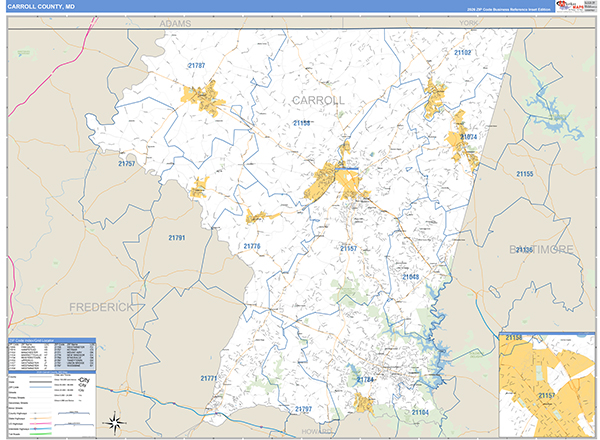Click the yellow city area near 21797
Viewport: 600px width, 440px height.
tap(363, 403)
